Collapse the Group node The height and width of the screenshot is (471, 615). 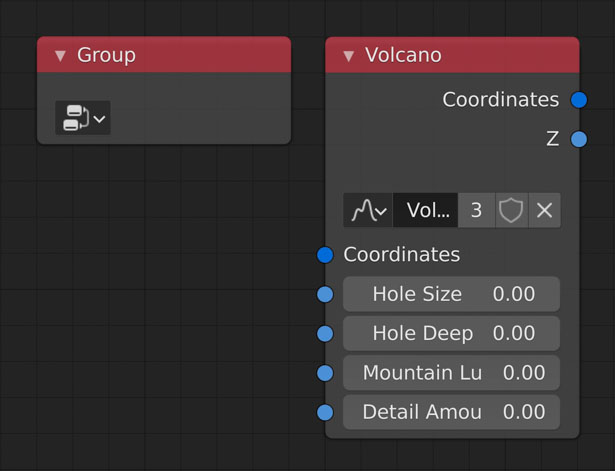(x=60, y=55)
